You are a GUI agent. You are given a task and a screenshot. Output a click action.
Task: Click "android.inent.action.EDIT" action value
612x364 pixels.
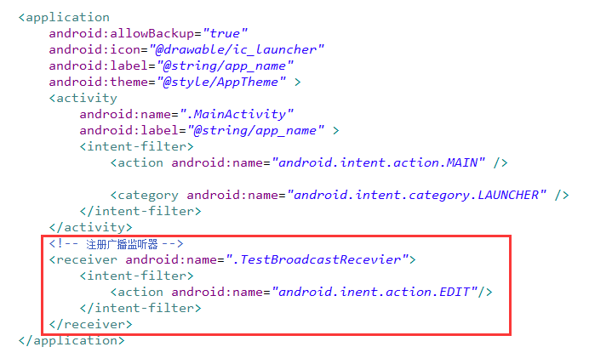click(x=375, y=293)
